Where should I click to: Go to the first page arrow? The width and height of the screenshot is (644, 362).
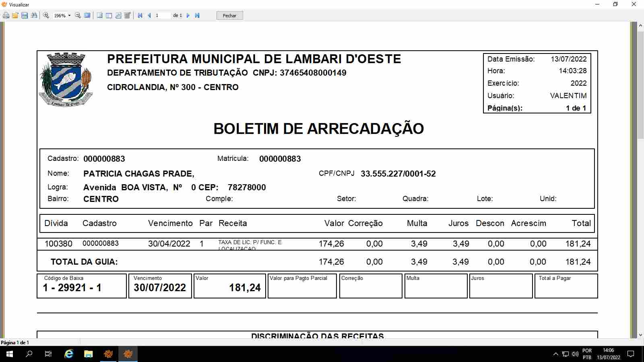tap(140, 15)
